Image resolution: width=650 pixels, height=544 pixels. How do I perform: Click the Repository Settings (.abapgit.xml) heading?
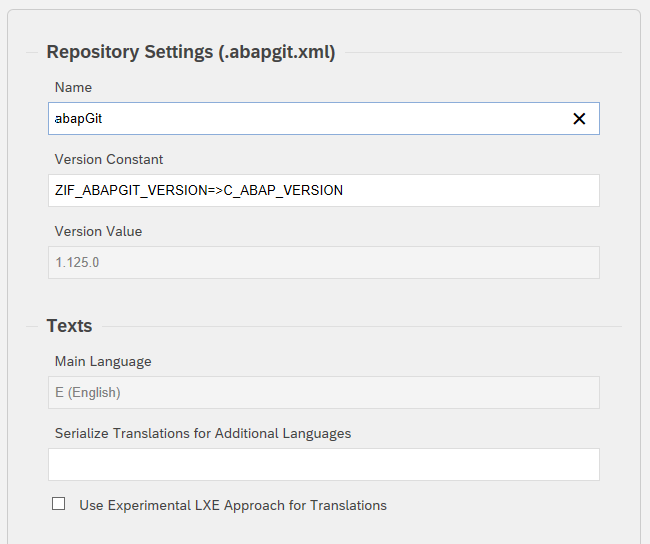click(191, 52)
